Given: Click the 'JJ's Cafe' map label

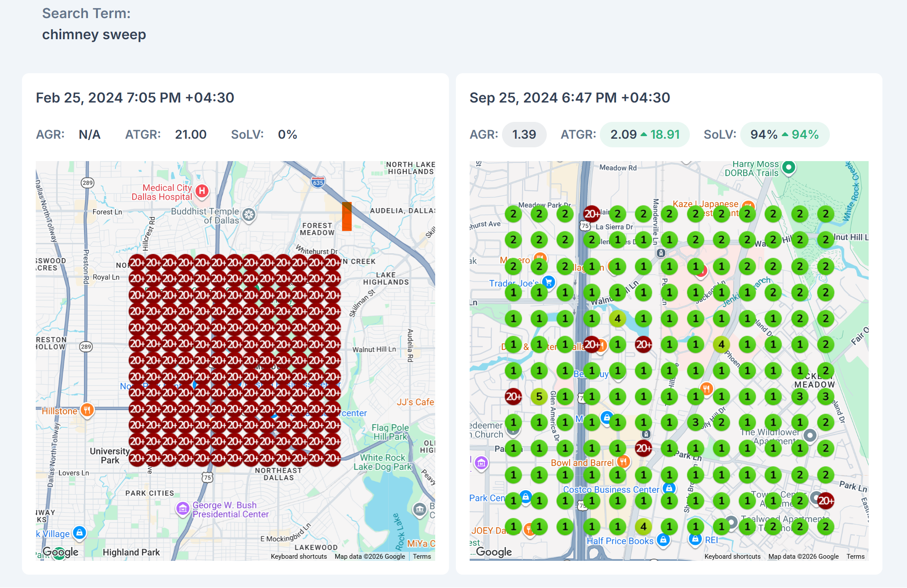Looking at the screenshot, I should click(x=415, y=402).
